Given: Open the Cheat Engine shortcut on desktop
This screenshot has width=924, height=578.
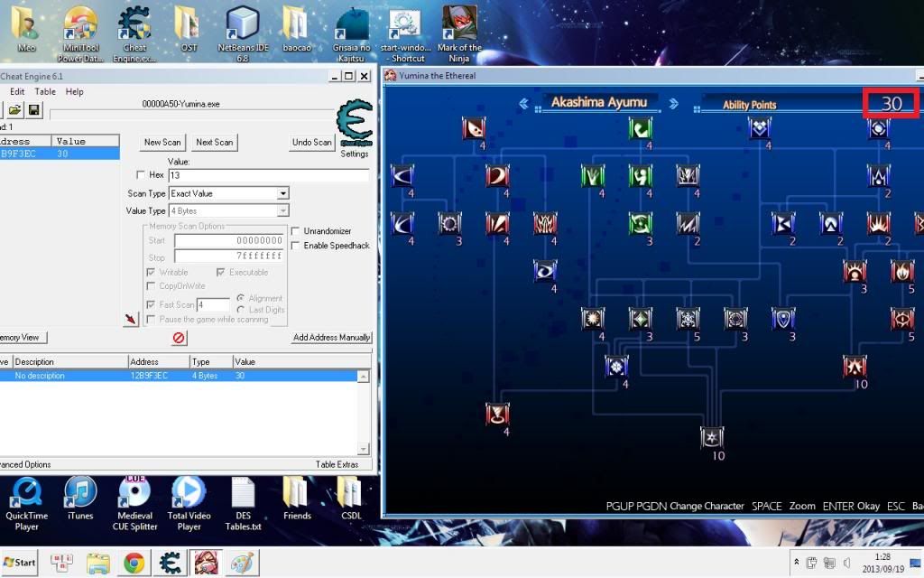Looking at the screenshot, I should [135, 34].
